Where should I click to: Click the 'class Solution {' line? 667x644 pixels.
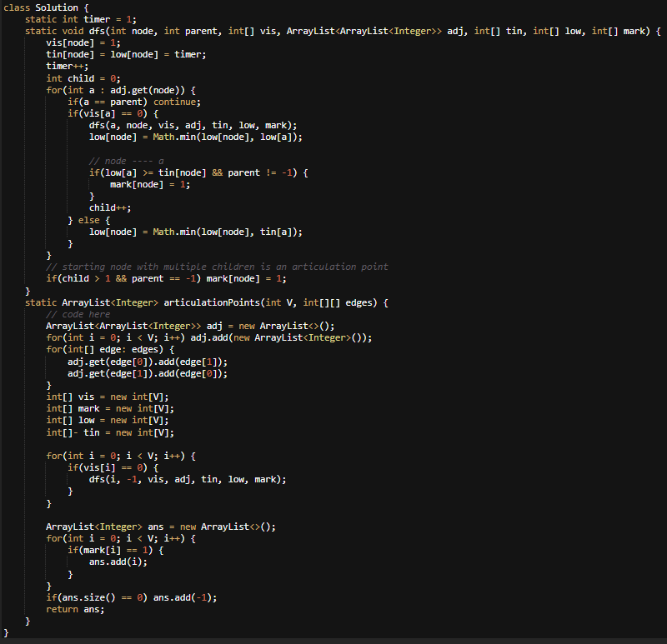point(46,7)
